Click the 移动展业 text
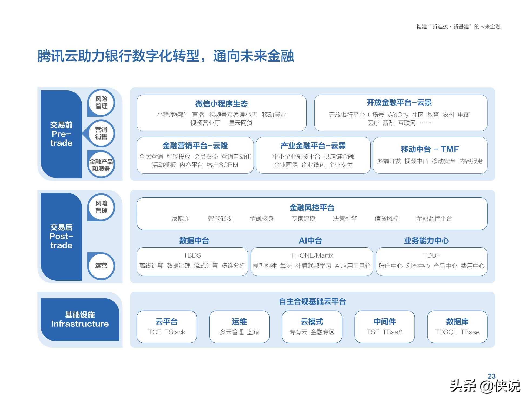 coord(274,115)
